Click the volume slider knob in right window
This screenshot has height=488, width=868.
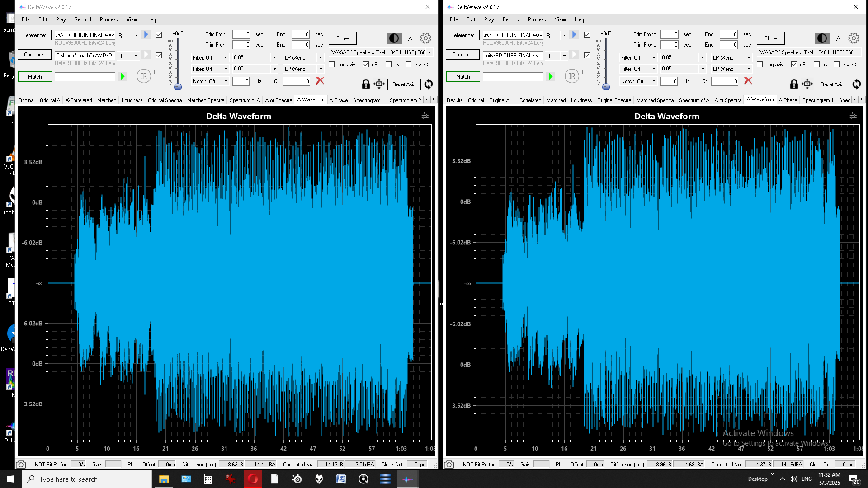pos(606,87)
